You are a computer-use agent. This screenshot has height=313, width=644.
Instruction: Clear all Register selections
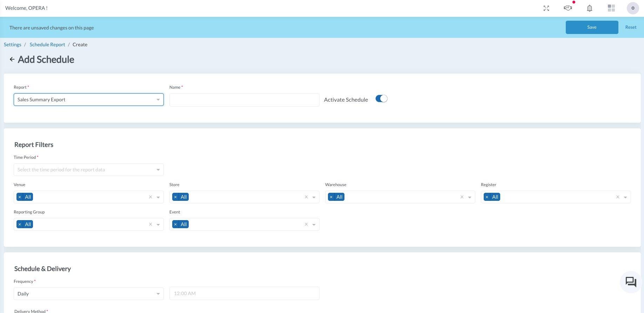point(618,197)
